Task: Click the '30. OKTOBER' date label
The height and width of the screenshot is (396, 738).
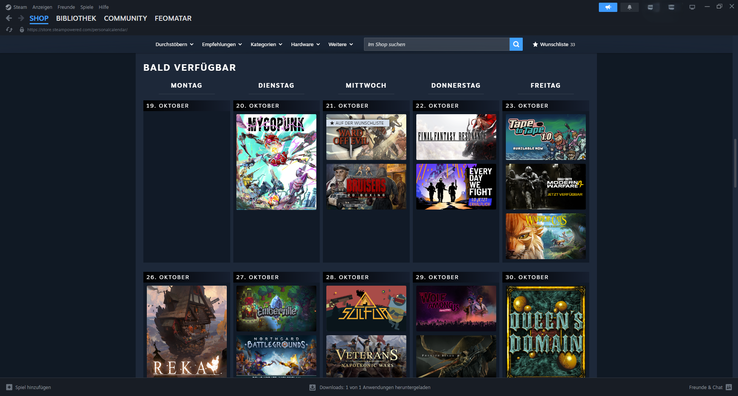Action: click(527, 277)
